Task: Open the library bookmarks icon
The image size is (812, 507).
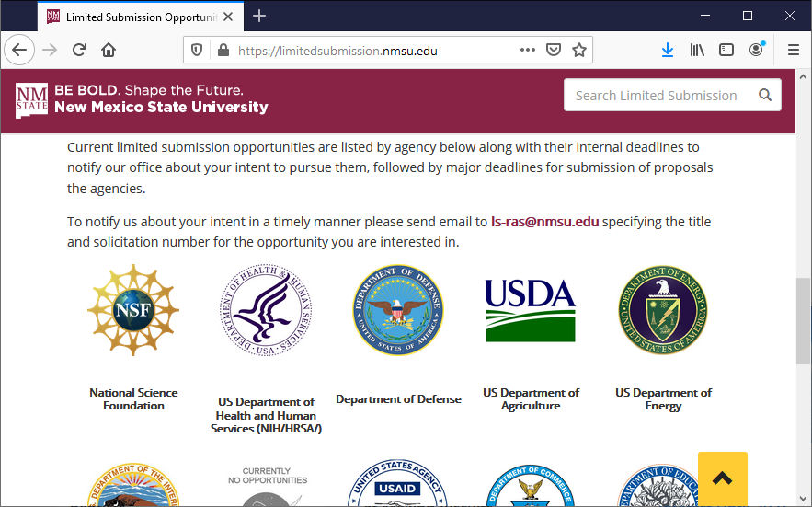Action: 697,50
